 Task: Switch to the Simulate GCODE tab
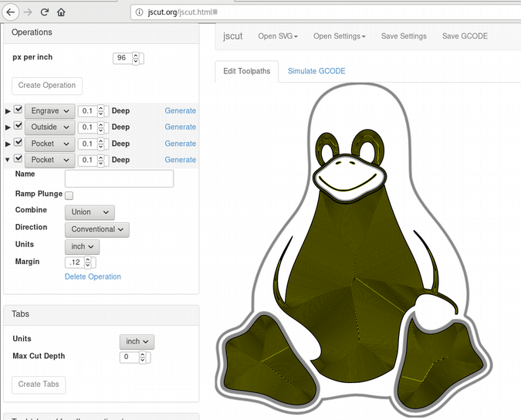click(x=316, y=71)
